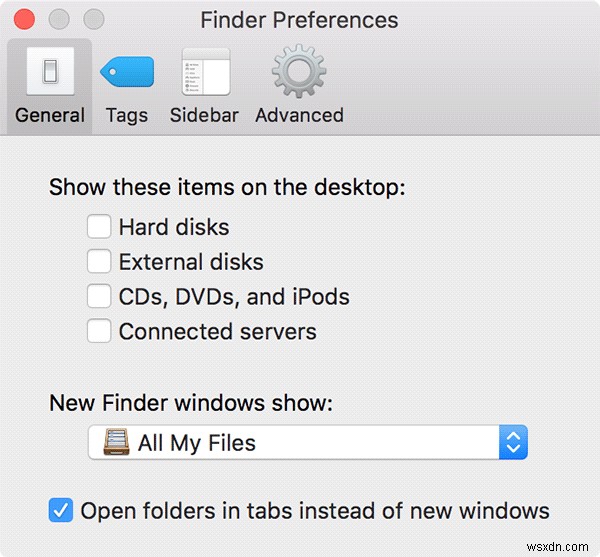Uncheck Open folders in tabs option
Screen dimensions: 600x557
[61, 511]
